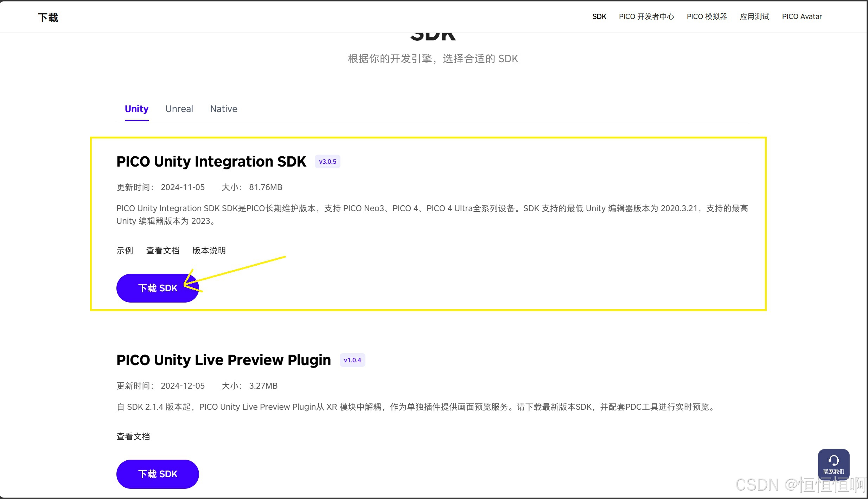Open the 应用测试 navigation link
The height and width of the screenshot is (499, 868).
(754, 17)
